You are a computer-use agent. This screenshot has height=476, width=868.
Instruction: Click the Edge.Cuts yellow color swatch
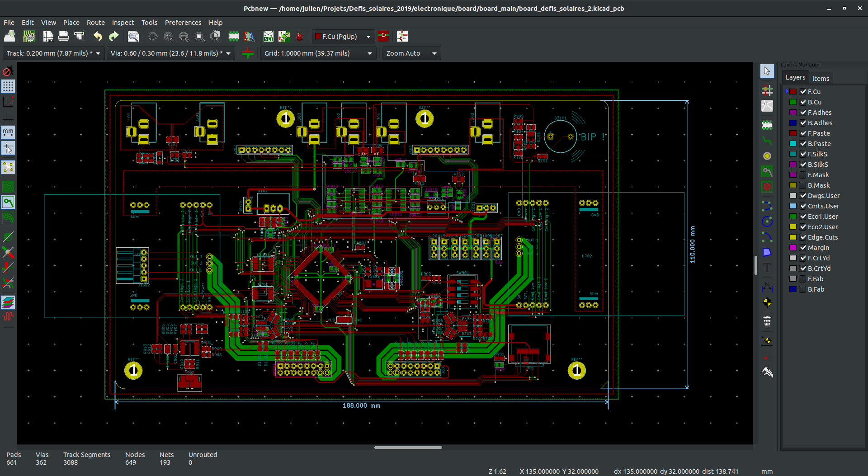(793, 237)
